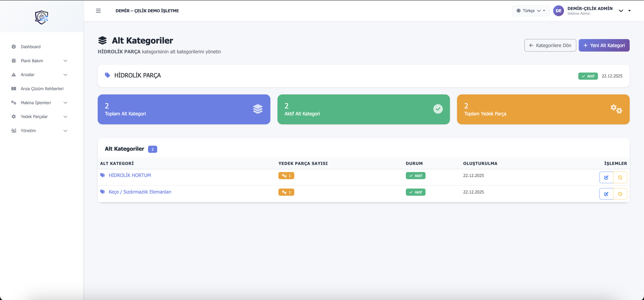Click the tag icon beside HİDROLİK PARÇA
Viewport: 644px width, 300px height.
point(107,75)
